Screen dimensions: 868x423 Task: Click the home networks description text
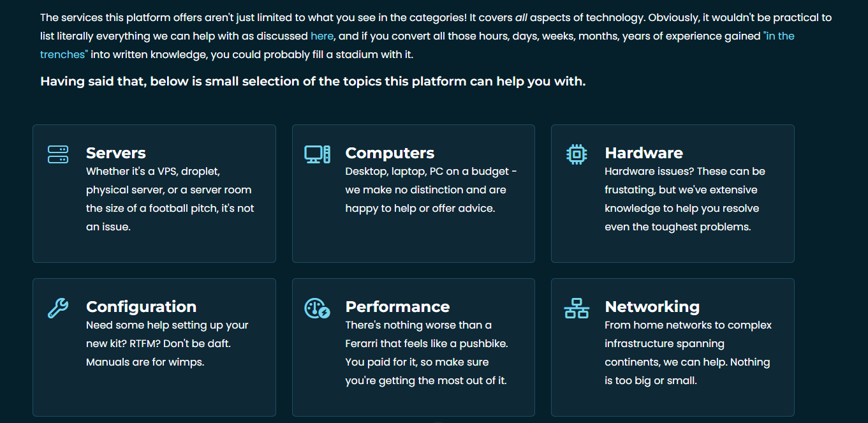pos(688,353)
